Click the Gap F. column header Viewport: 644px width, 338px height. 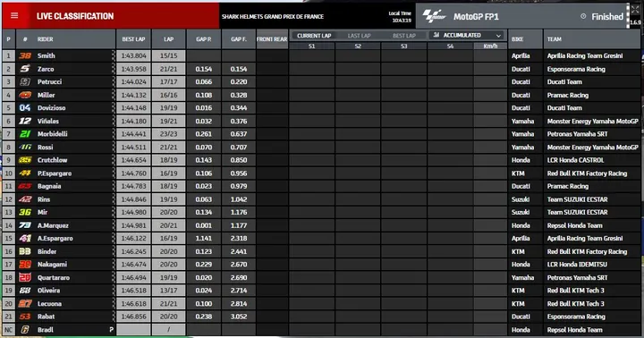[x=239, y=39]
